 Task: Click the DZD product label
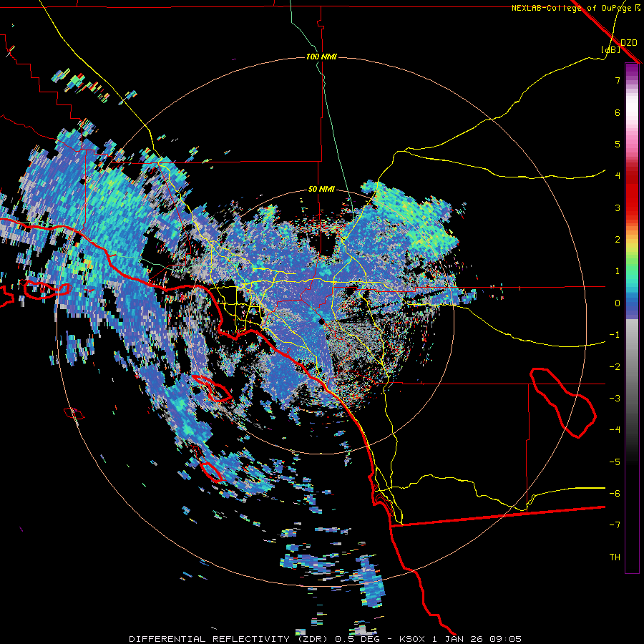coord(629,43)
